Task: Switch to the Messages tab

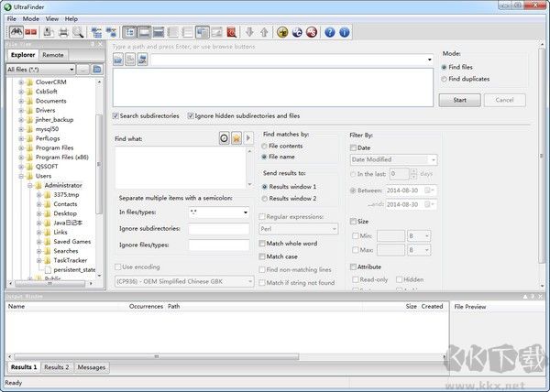Action: pos(92,367)
